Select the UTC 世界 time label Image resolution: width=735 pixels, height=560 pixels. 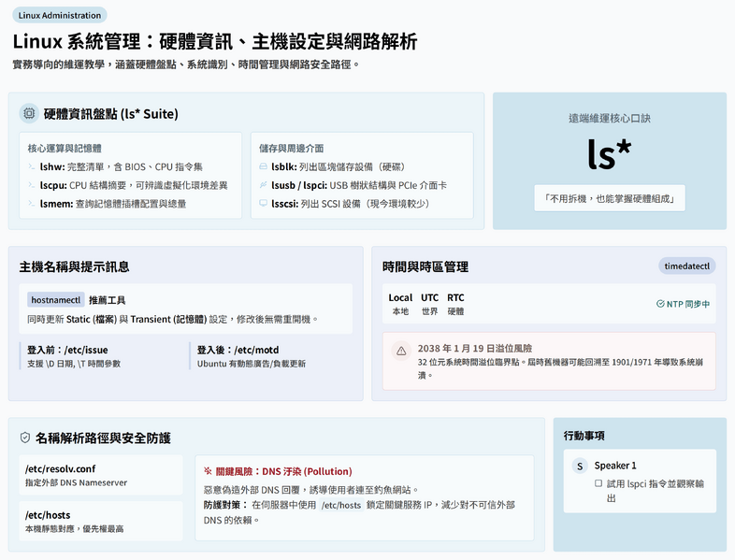429,304
